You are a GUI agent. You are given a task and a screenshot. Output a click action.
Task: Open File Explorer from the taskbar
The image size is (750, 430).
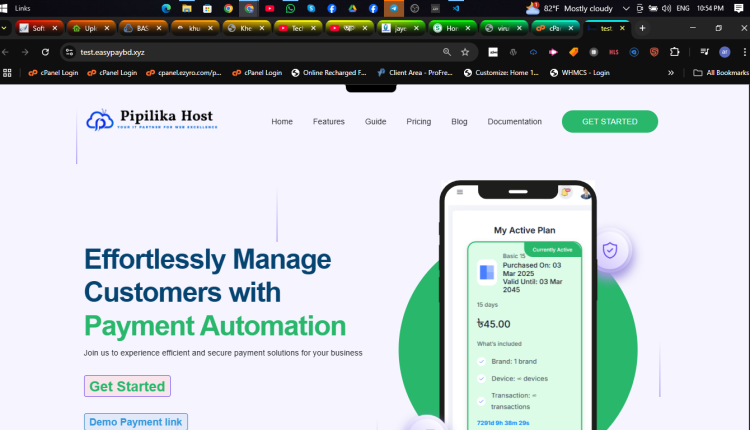tap(187, 8)
